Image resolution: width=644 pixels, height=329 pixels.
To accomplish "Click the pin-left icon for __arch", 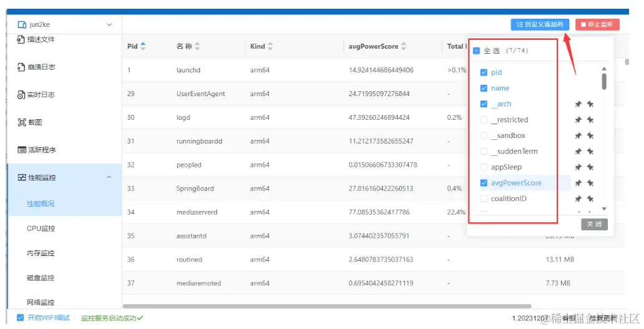I will point(579,104).
